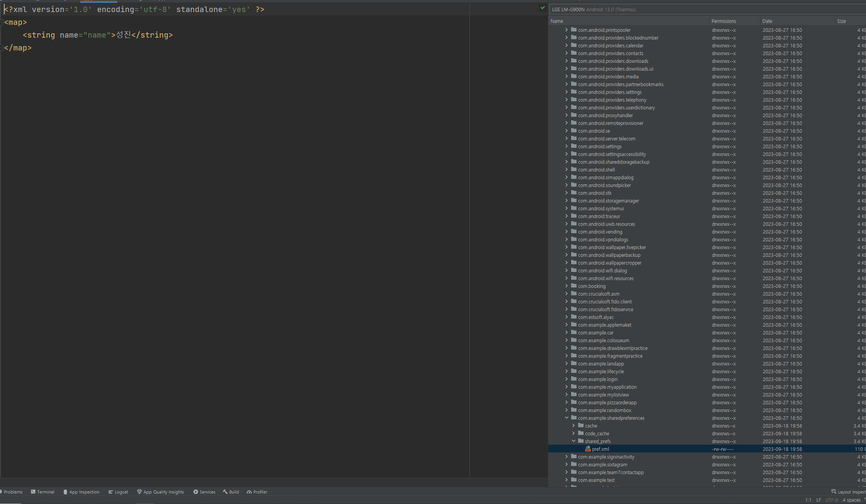This screenshot has height=504, width=866.
Task: Click the encoding='utf-8' attribute text
Action: click(x=134, y=9)
